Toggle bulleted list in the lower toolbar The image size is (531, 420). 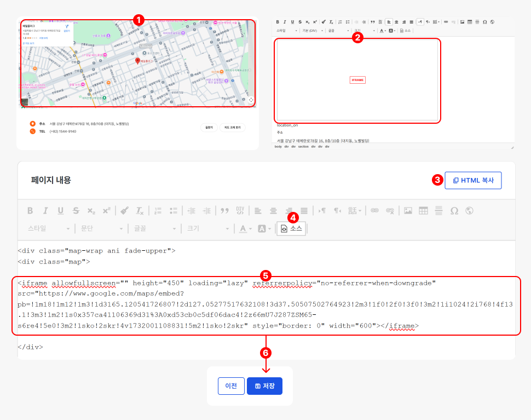point(174,211)
